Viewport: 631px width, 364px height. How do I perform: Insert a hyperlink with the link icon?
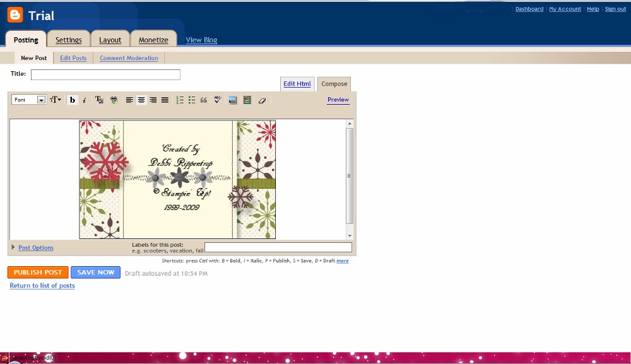[114, 100]
